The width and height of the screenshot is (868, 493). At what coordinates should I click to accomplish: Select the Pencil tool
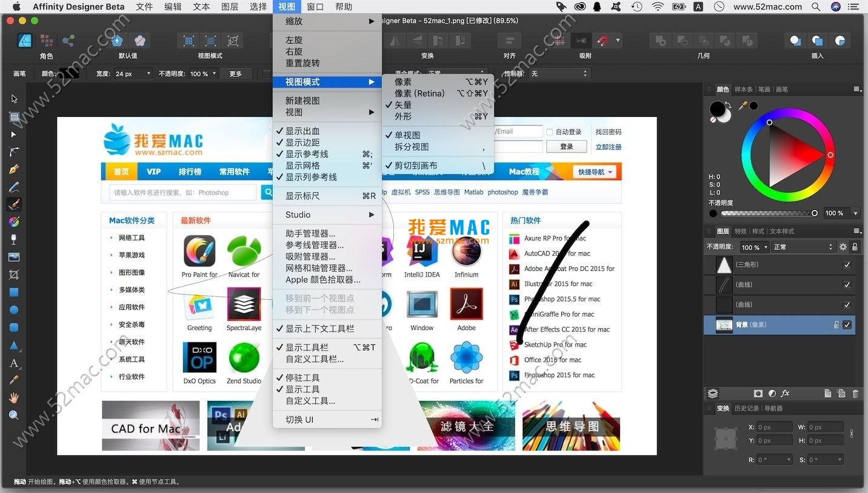click(14, 187)
